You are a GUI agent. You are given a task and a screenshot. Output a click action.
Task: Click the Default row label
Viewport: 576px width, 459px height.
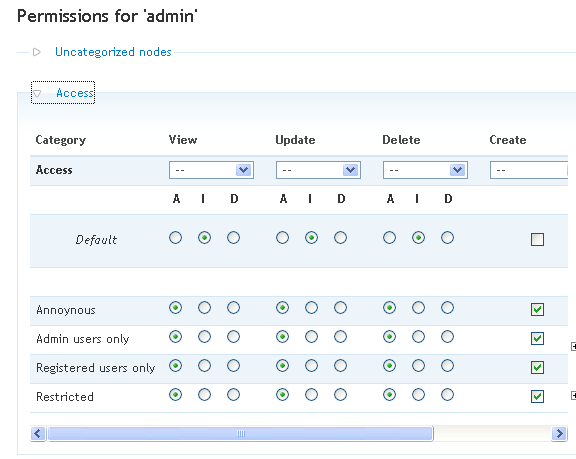[96, 240]
